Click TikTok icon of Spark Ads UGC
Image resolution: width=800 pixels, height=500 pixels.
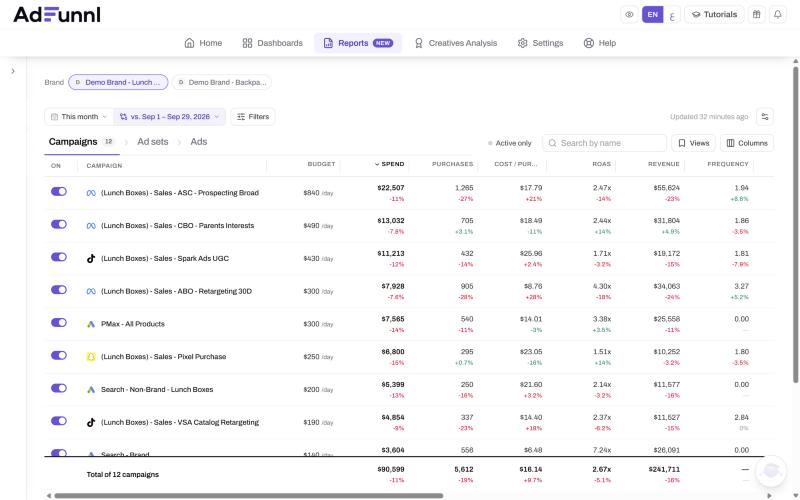(x=91, y=259)
